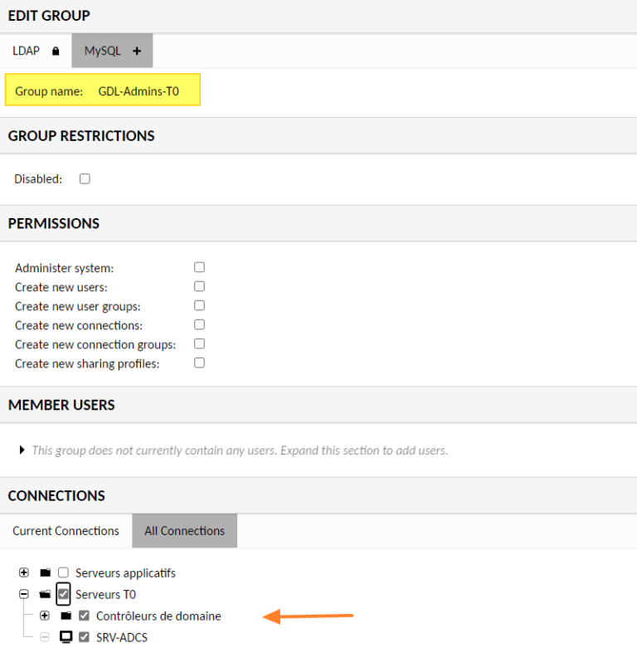Check the Create new users permission
This screenshot has width=637, height=672.
click(x=198, y=286)
